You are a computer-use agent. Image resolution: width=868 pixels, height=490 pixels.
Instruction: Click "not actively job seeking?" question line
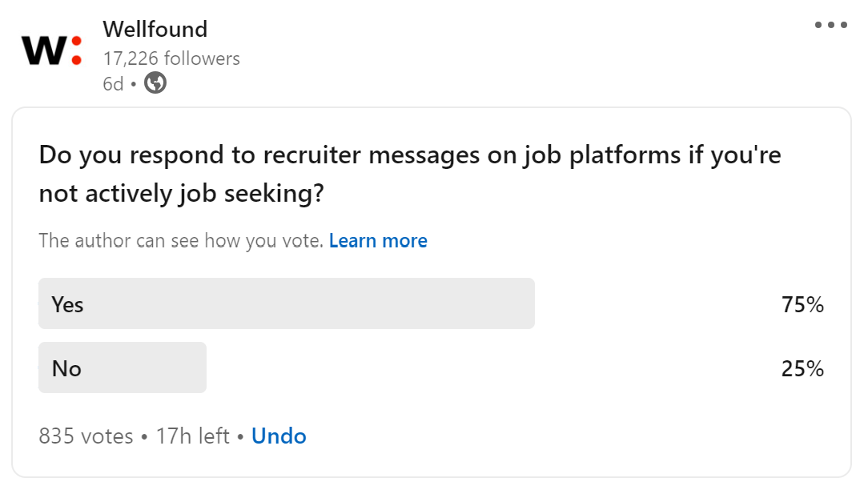click(181, 193)
